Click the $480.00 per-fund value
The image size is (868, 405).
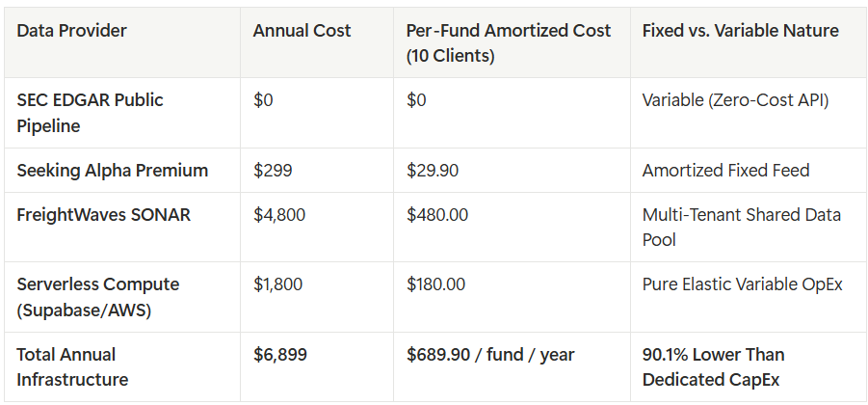(437, 214)
